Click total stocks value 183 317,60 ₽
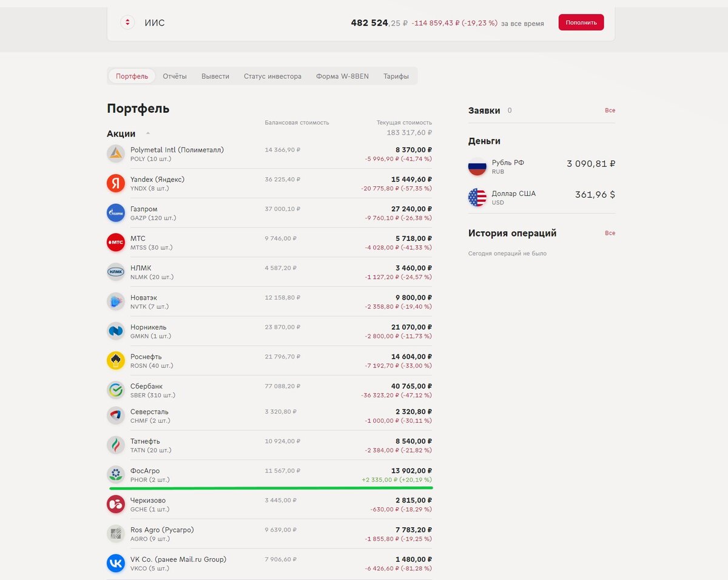728x580 pixels. [409, 132]
